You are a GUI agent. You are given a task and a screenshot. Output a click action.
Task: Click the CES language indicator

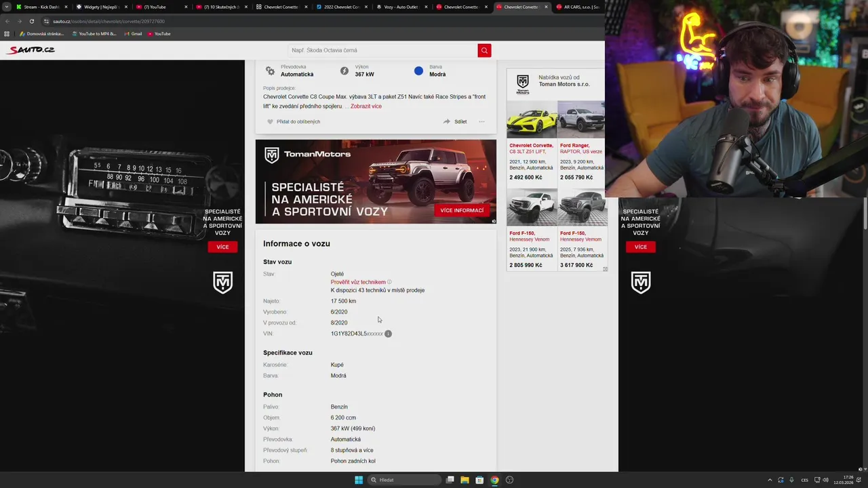coord(804,480)
